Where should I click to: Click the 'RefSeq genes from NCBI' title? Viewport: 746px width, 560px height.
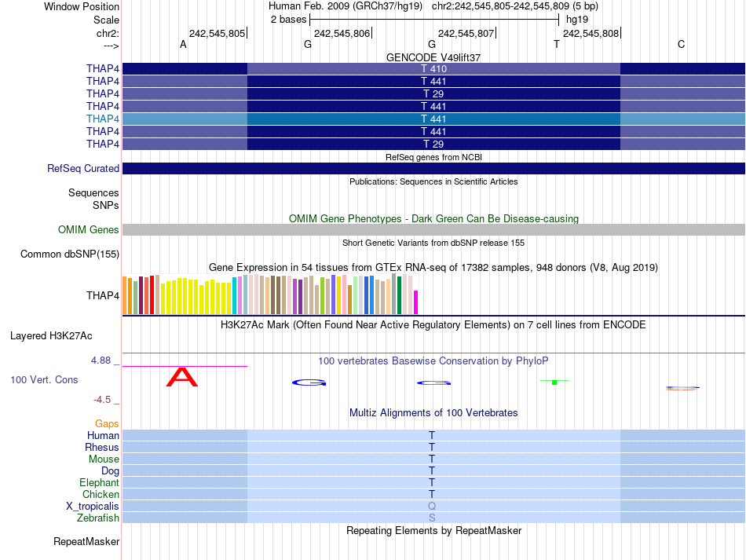click(434, 157)
